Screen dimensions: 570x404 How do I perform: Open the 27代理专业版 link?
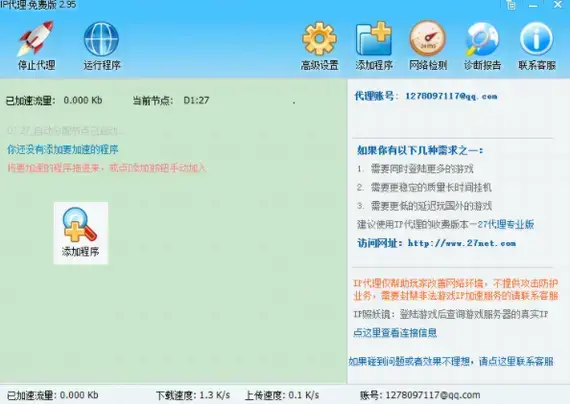tap(506, 224)
